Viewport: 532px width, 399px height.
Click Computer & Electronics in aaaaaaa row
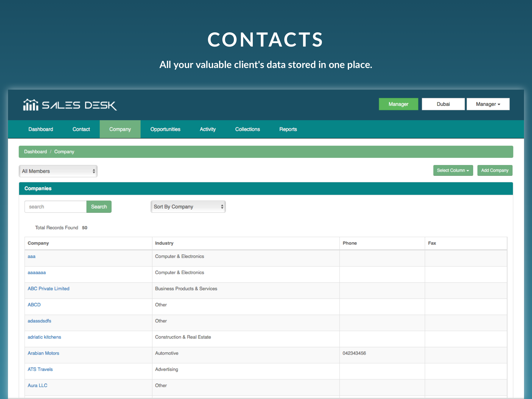[x=179, y=272]
